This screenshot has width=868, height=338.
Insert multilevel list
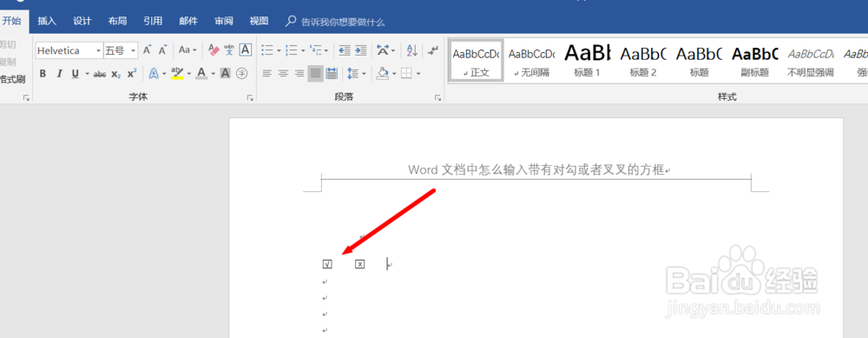tap(316, 50)
